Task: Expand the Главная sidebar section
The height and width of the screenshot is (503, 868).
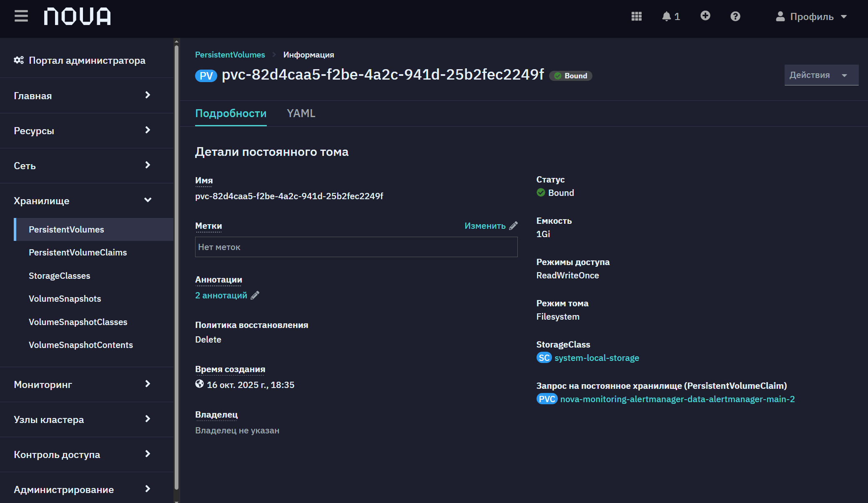Action: [87, 95]
